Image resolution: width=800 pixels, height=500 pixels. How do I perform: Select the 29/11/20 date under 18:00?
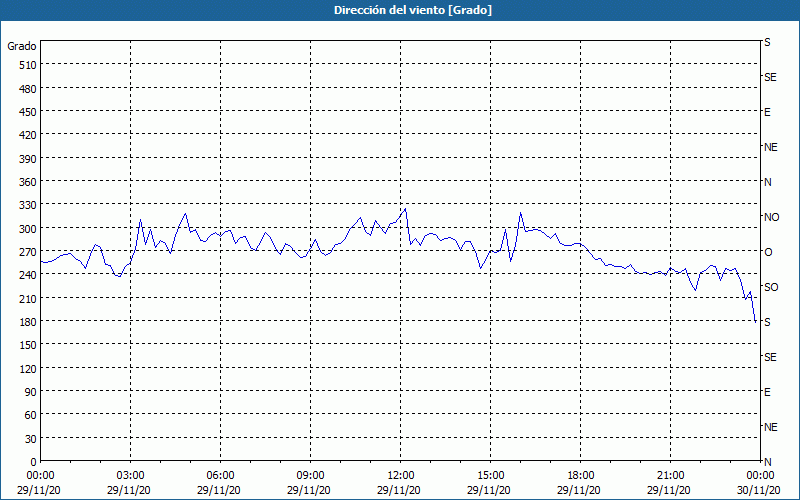click(x=579, y=490)
